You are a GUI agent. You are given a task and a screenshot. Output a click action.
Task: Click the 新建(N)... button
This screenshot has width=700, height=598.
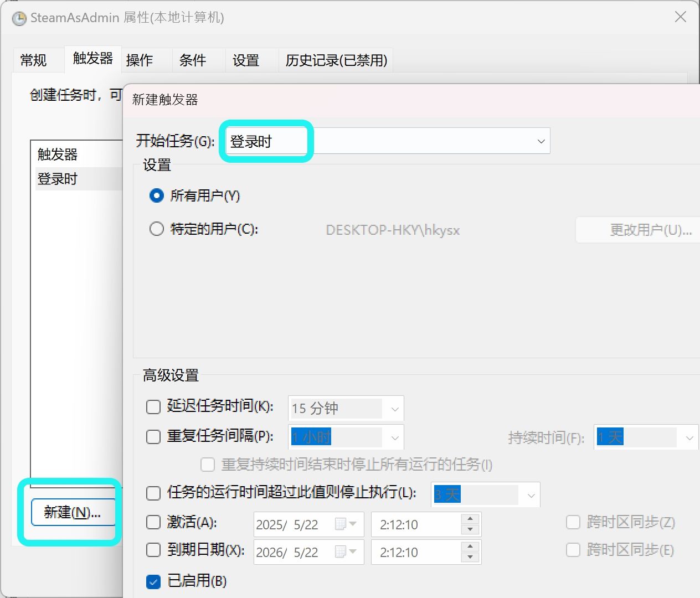73,512
